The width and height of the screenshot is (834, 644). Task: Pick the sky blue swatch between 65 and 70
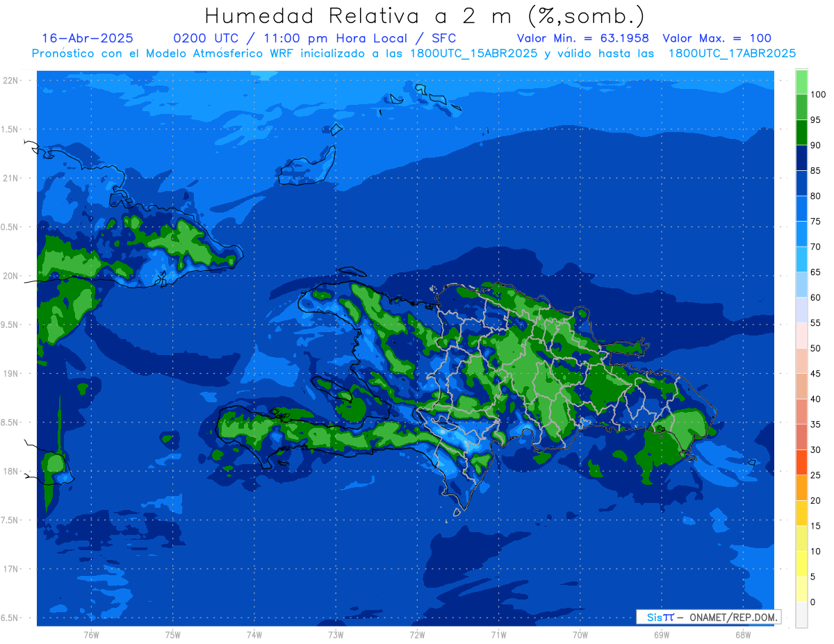coord(801,259)
